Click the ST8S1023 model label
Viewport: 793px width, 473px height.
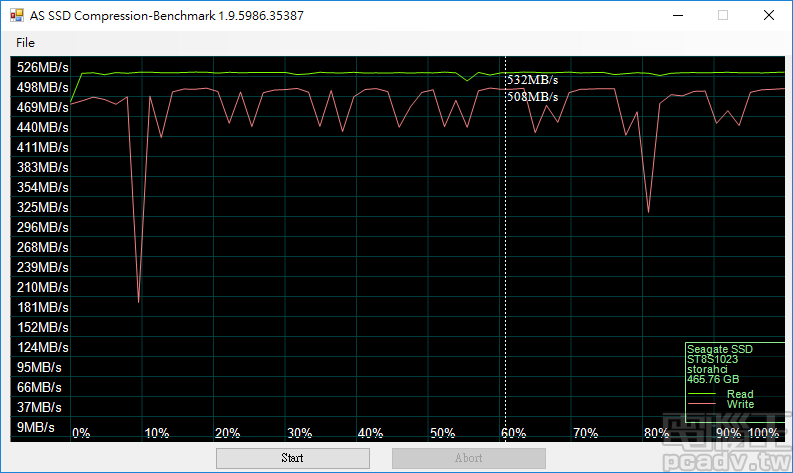coord(712,359)
